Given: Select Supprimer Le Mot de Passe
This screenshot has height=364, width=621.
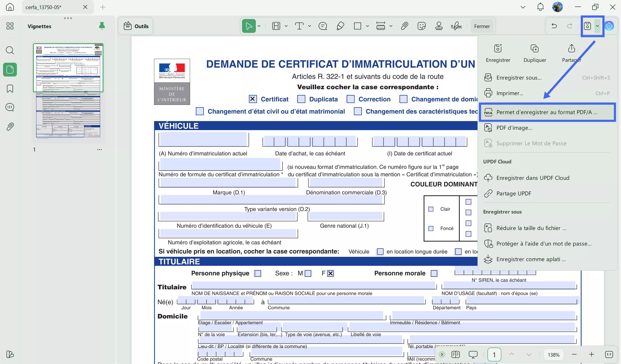Looking at the screenshot, I should tap(531, 143).
